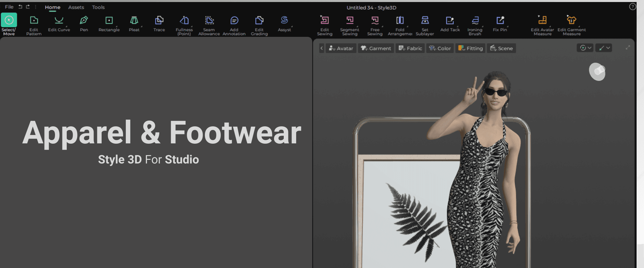Viewport: 644px width, 268px height.
Task: Click the Avatar panel button
Action: [341, 48]
